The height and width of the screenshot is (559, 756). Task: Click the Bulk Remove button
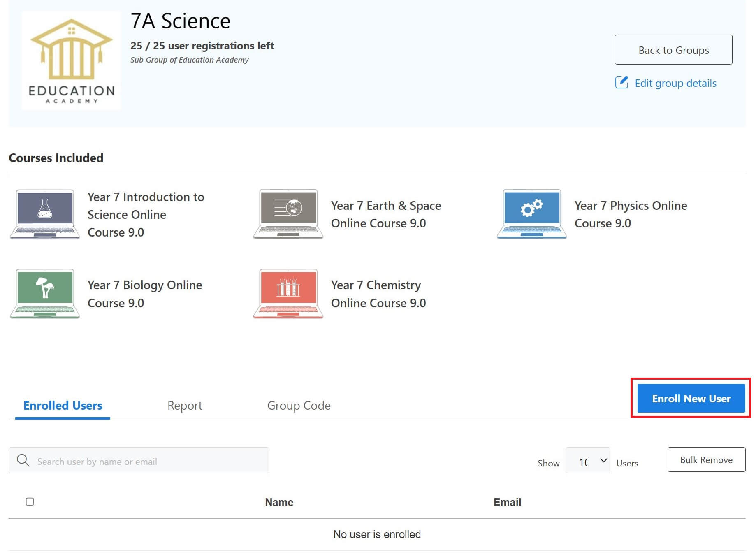click(x=706, y=459)
